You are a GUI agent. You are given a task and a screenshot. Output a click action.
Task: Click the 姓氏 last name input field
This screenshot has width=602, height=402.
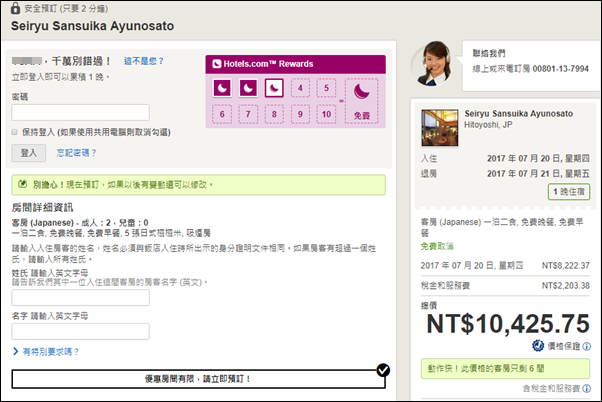coord(81,298)
